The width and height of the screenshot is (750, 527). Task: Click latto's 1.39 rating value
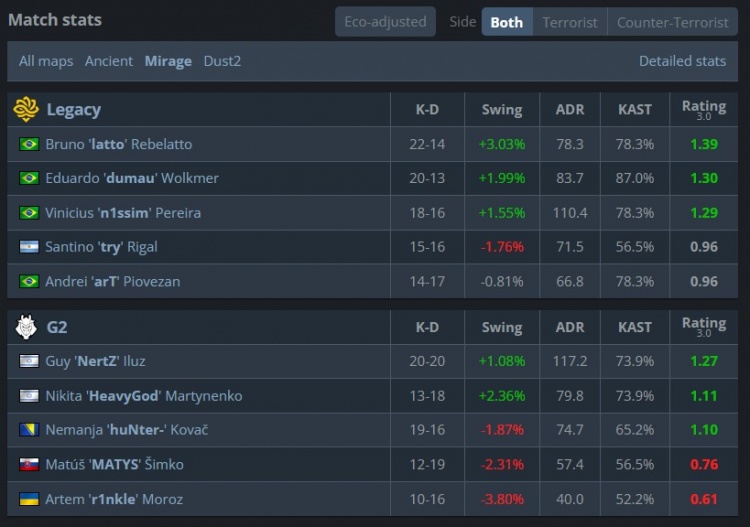coord(704,144)
